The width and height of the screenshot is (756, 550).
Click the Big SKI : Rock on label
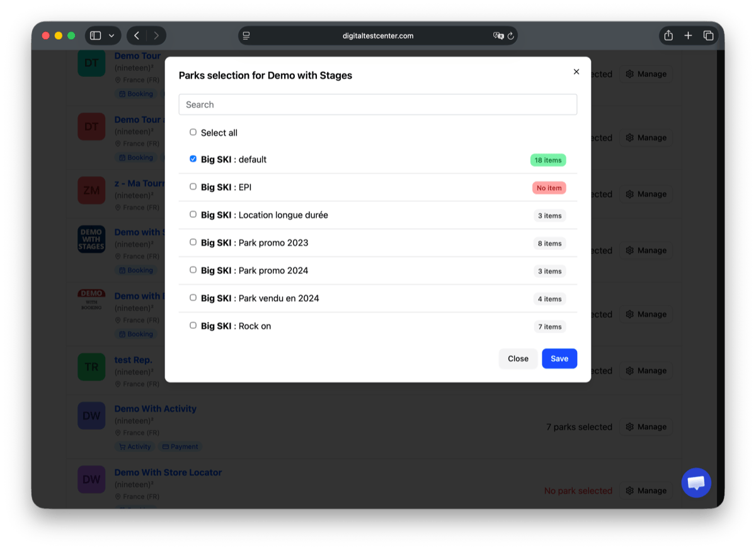[236, 326]
